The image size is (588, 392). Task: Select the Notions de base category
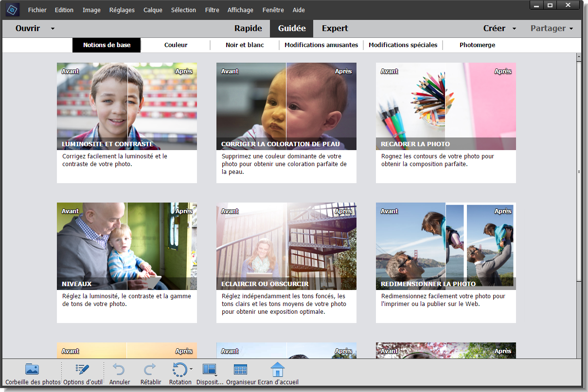point(107,45)
